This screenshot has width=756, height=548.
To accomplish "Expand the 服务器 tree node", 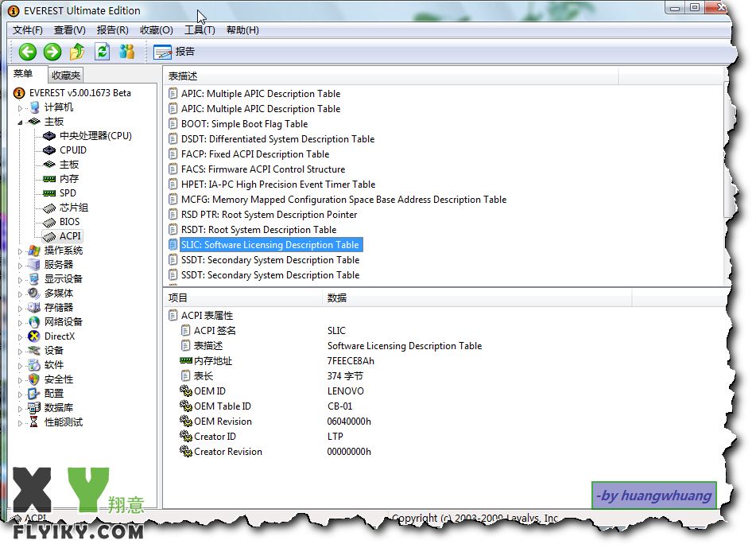I will tap(20, 266).
